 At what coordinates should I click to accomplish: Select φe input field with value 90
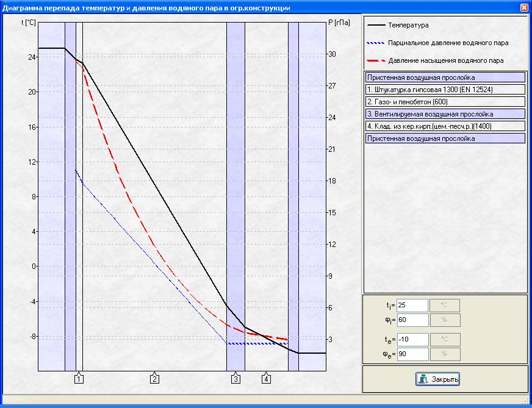click(412, 354)
